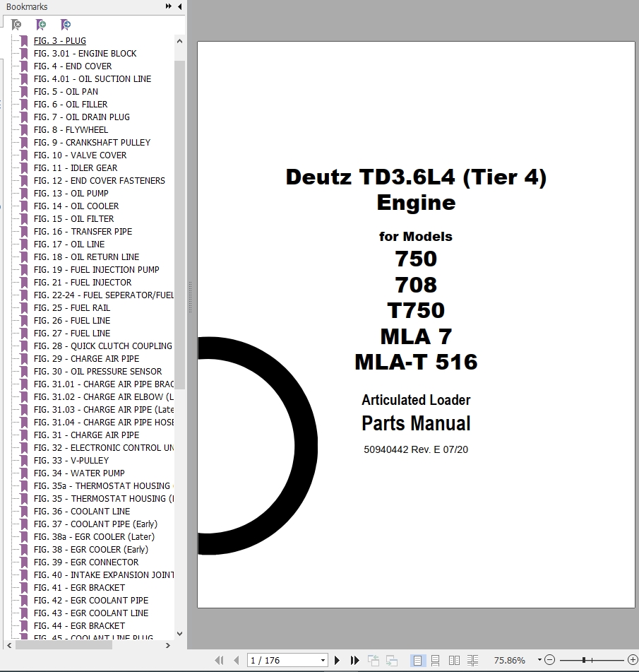639x672 pixels.
Task: Expand all bookmarks using the double-arrow icon
Action: 168,6
